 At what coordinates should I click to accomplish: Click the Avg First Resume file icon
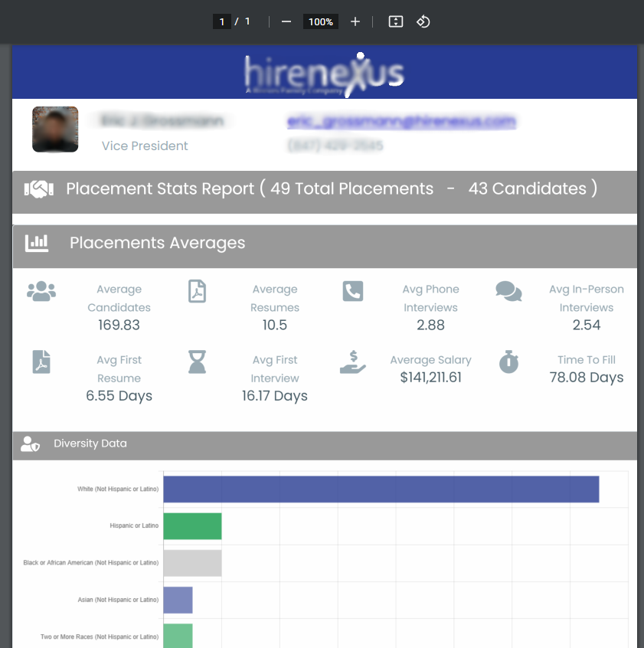[x=41, y=362]
